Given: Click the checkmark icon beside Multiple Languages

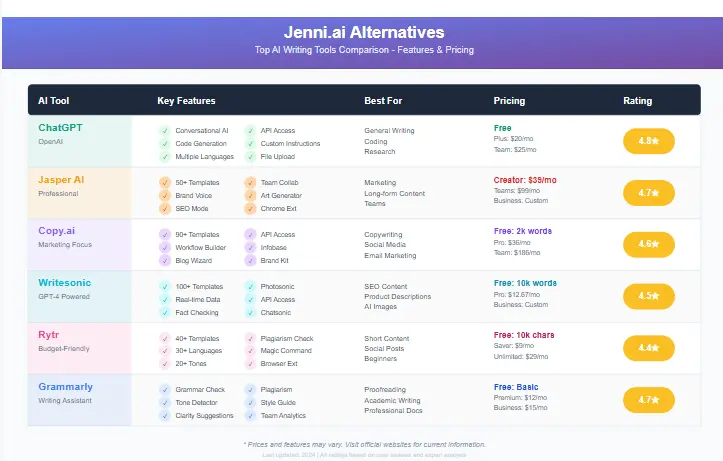Looking at the screenshot, I should [165, 157].
